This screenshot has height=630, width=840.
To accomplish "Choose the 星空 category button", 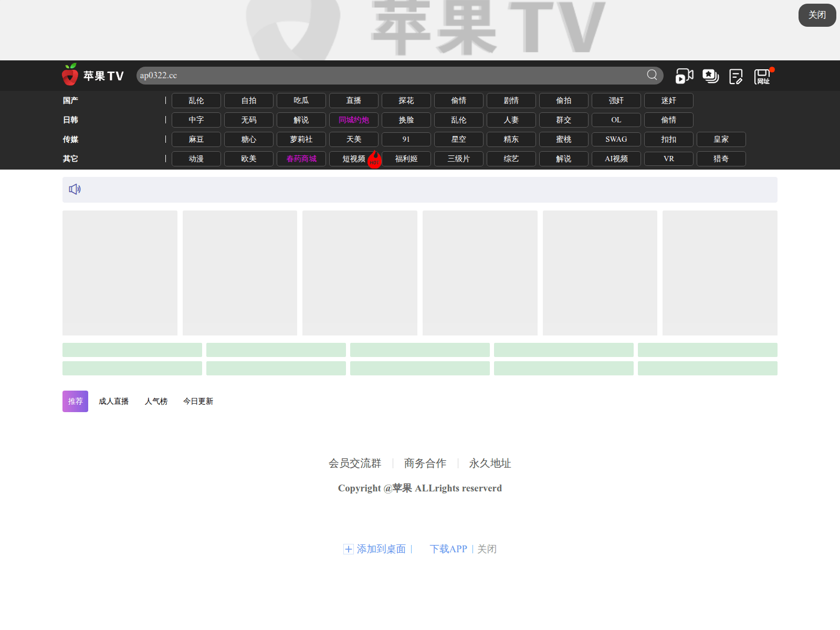I will (459, 139).
